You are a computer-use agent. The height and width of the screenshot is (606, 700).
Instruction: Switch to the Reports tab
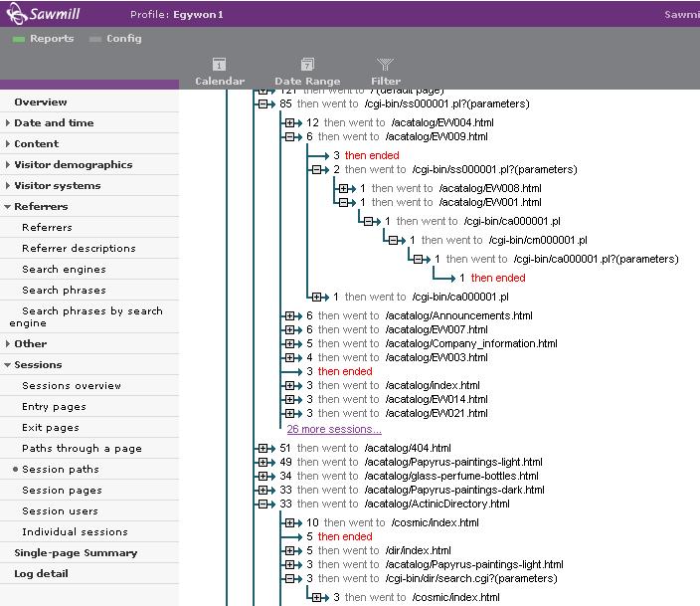pos(44,39)
